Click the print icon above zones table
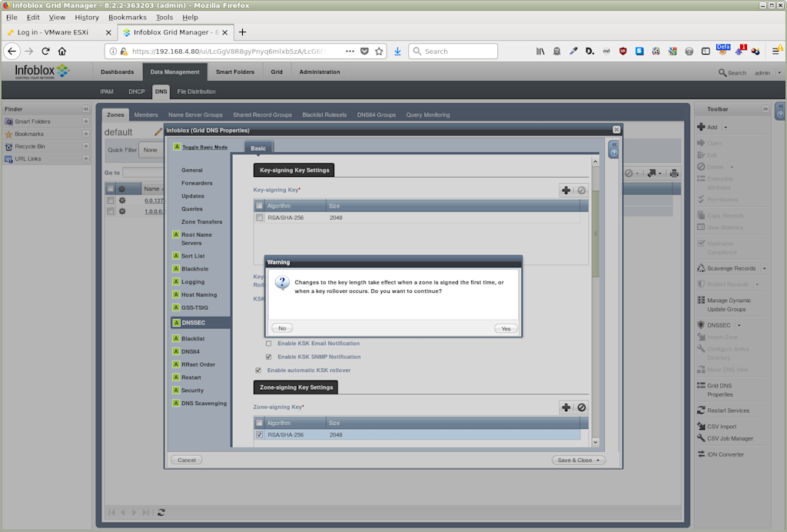Image resolution: width=787 pixels, height=532 pixels. pos(674,173)
